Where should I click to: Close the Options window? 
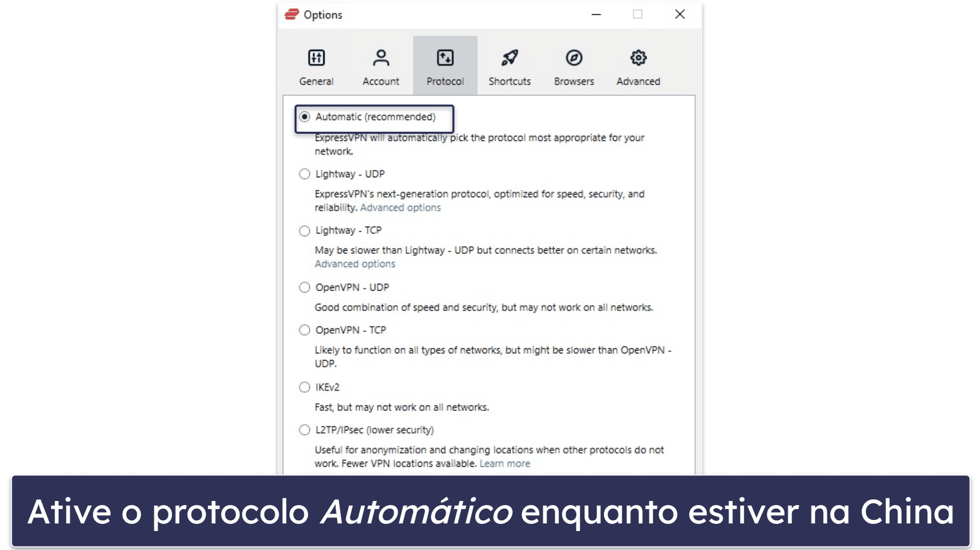[x=680, y=14]
